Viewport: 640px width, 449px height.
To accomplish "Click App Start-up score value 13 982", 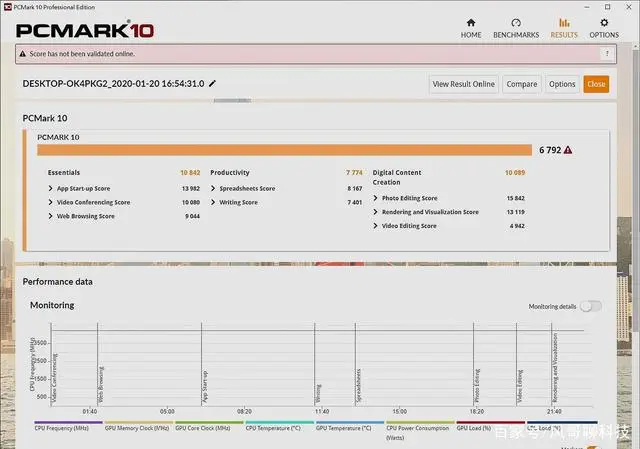I will (x=191, y=189).
